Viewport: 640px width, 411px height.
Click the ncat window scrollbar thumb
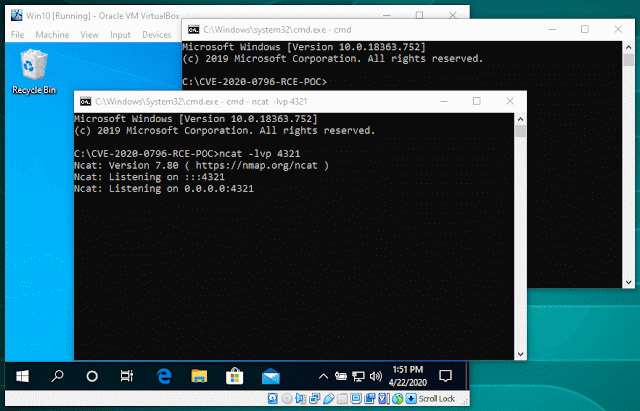(520, 131)
